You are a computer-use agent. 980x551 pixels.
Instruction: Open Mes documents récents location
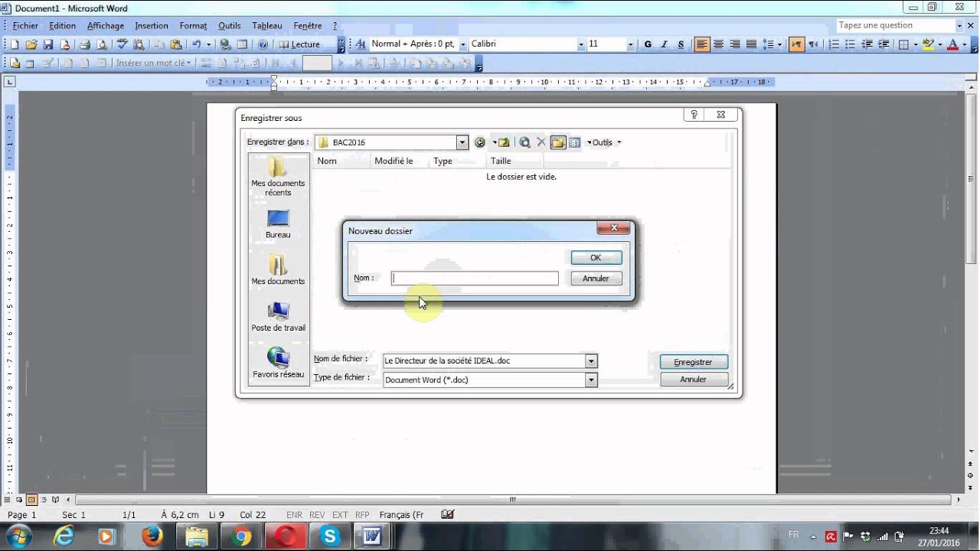[278, 177]
